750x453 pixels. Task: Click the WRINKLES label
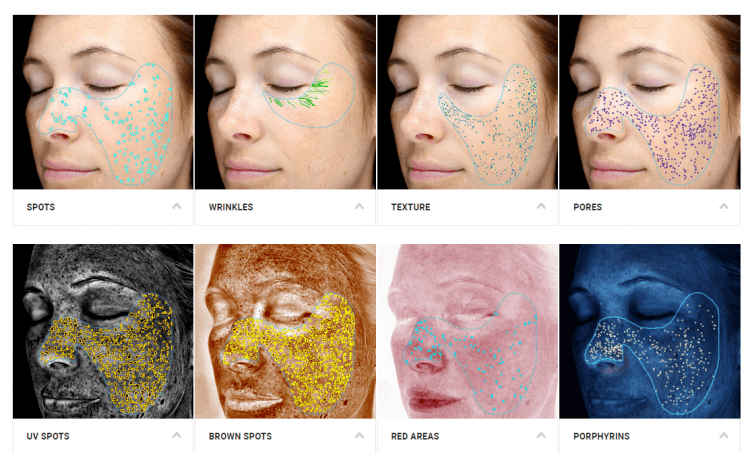(x=231, y=207)
